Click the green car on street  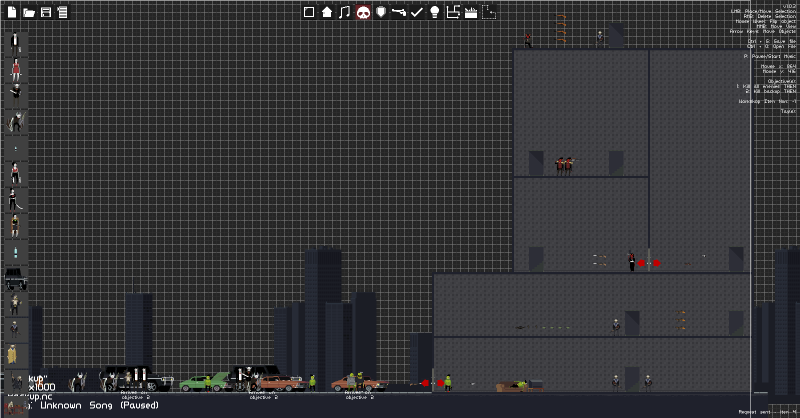(x=204, y=382)
